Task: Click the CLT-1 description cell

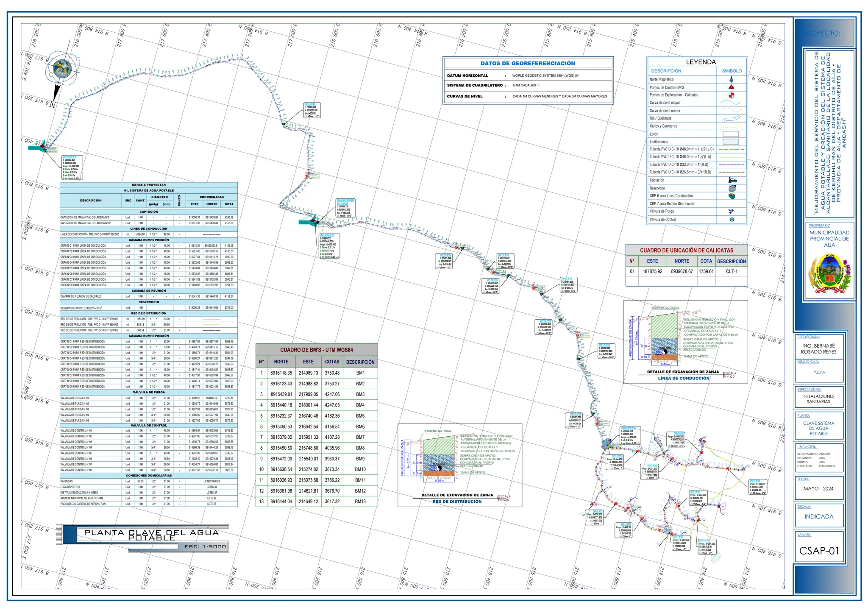Action: pyautogui.click(x=732, y=271)
